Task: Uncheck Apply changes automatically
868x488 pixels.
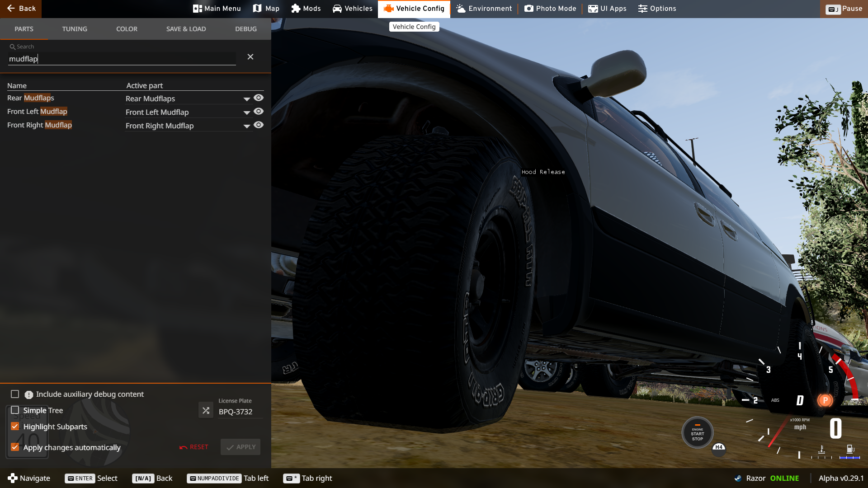Action: click(x=15, y=447)
